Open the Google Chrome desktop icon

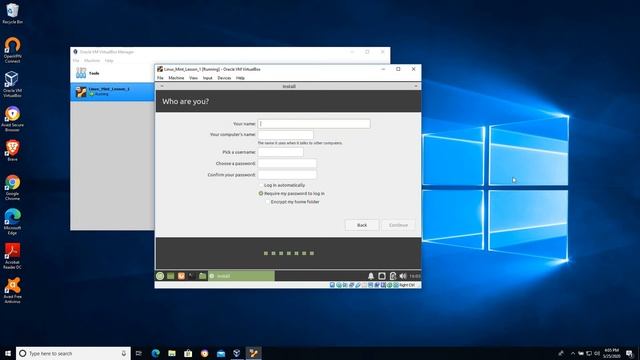[12, 187]
